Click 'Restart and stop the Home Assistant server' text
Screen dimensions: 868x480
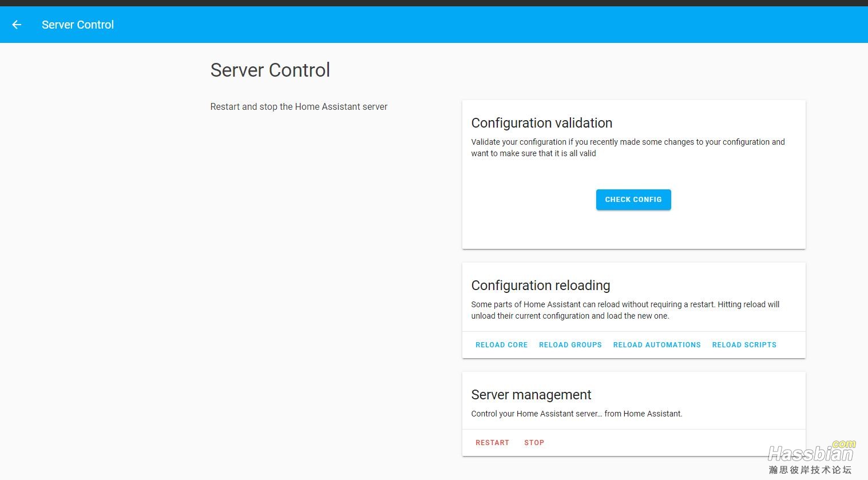tap(299, 107)
